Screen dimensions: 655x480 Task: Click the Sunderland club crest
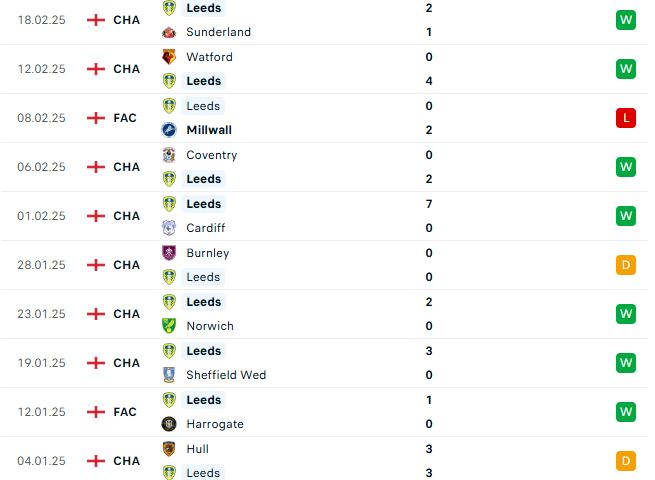(169, 32)
